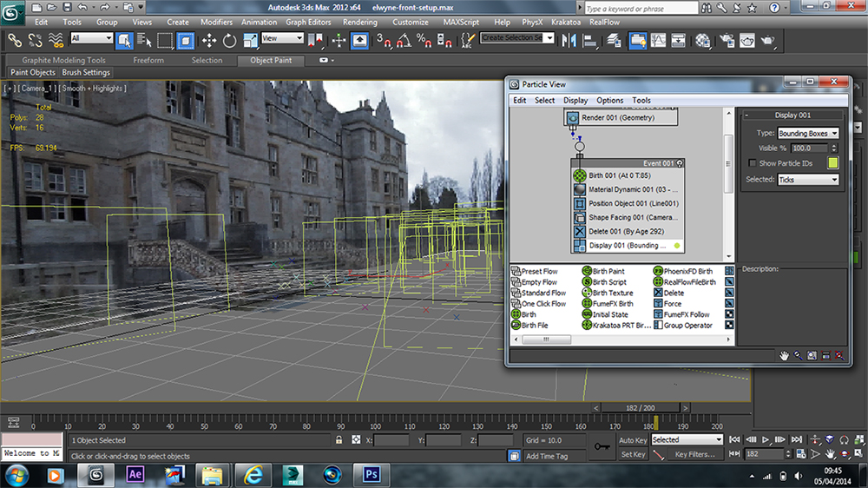Open Particle View Options menu
868x488 pixels.
click(x=609, y=100)
